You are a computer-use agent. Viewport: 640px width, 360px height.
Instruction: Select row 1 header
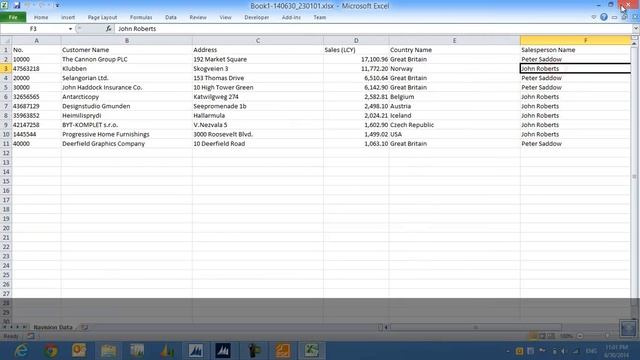(6, 50)
